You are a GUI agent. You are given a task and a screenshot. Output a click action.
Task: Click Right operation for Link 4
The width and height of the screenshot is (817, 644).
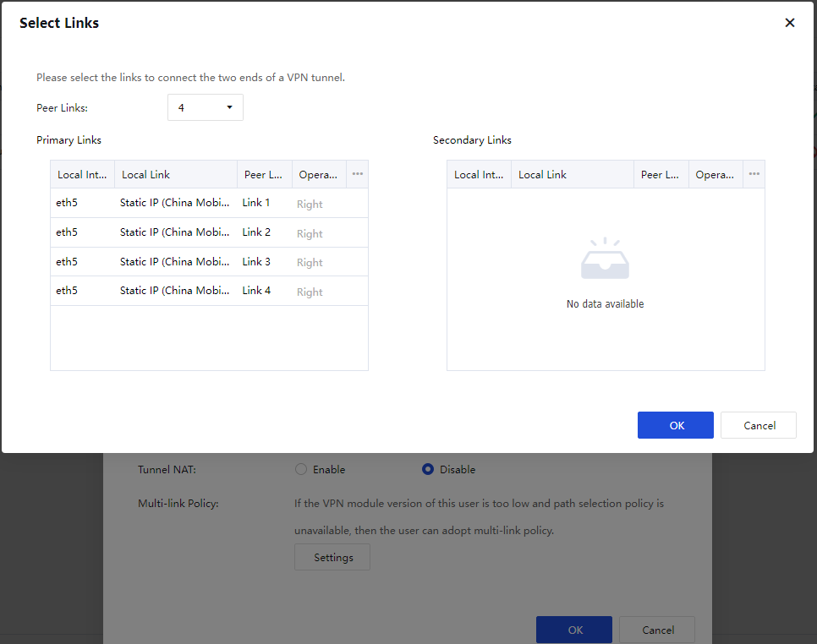tap(310, 292)
